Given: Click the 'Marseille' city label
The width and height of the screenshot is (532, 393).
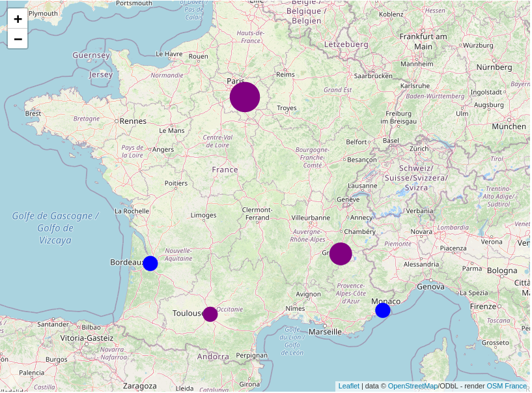Looking at the screenshot, I should pyautogui.click(x=325, y=332).
